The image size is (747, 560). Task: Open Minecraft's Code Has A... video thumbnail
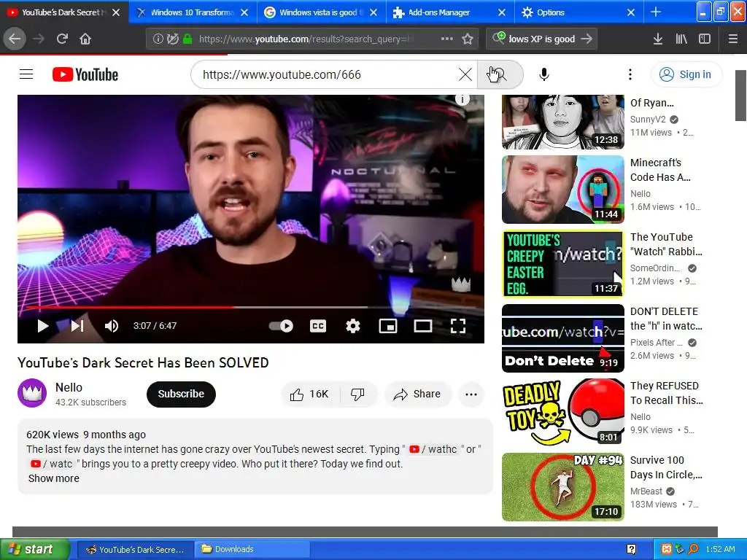click(x=562, y=190)
